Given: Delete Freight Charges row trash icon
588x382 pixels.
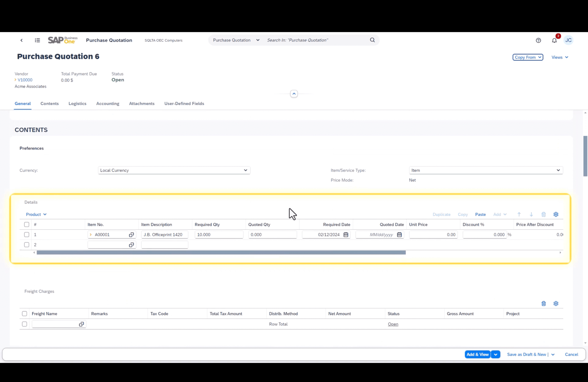Looking at the screenshot, I should 543,304.
